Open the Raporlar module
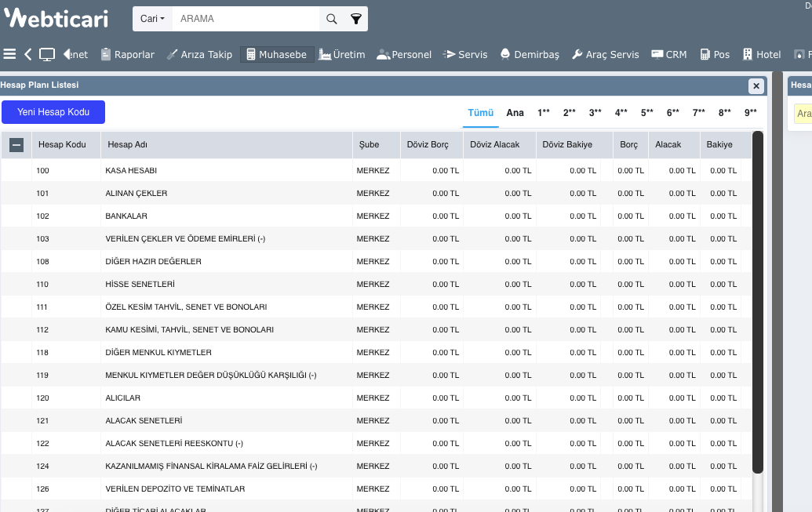Viewport: 812px width, 512px height. pos(127,54)
